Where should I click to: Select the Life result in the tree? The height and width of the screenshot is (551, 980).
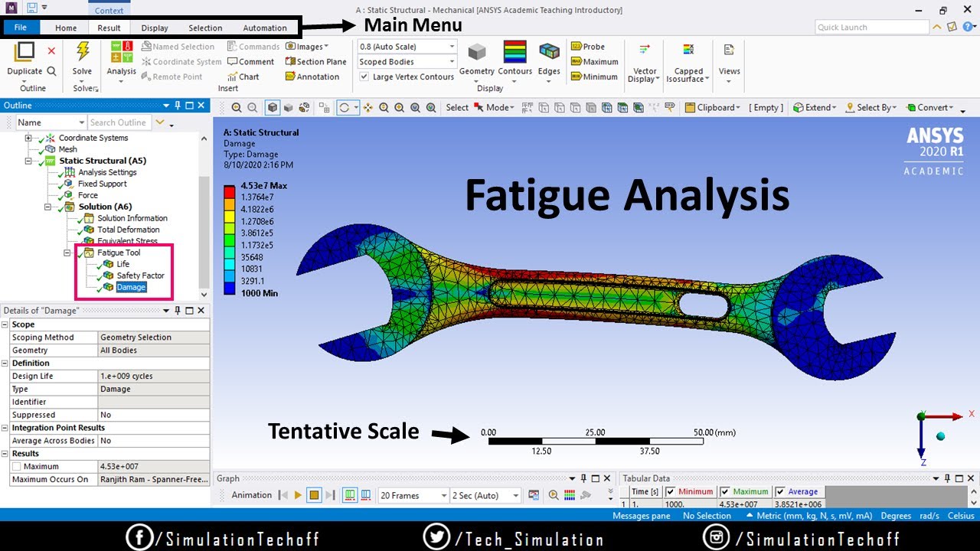122,264
